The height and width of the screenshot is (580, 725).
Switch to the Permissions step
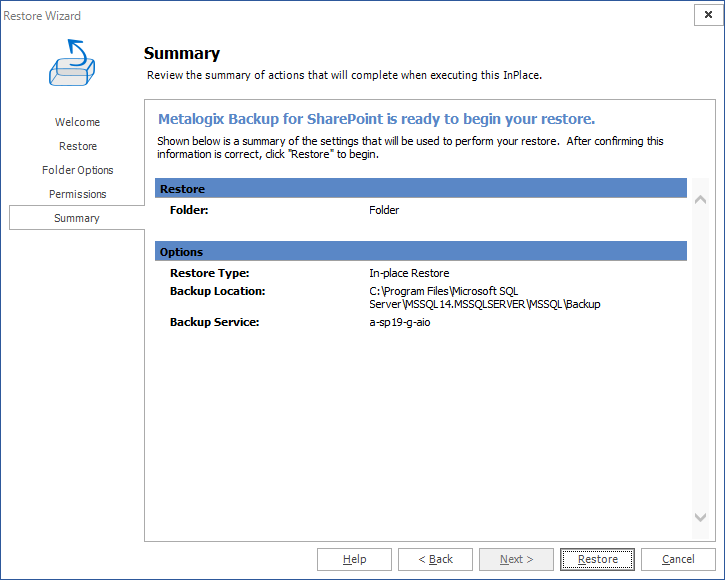(77, 194)
